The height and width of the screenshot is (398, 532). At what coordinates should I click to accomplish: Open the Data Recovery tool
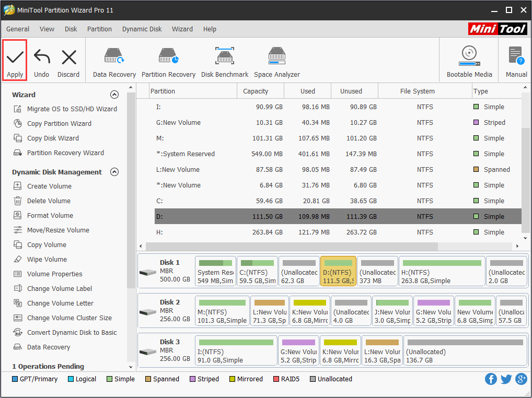click(x=114, y=60)
